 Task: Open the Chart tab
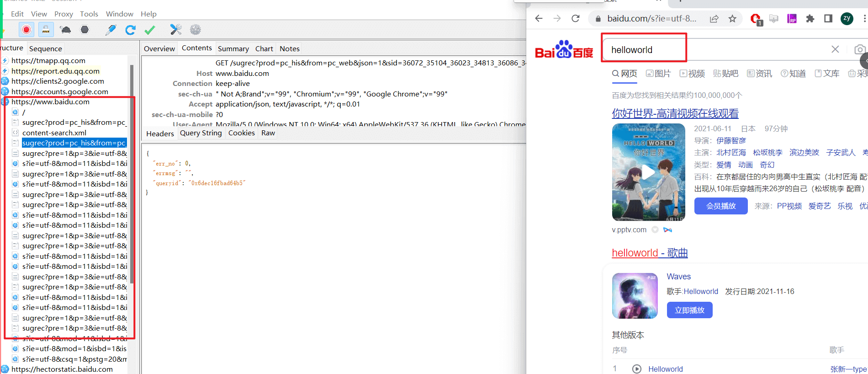click(264, 48)
